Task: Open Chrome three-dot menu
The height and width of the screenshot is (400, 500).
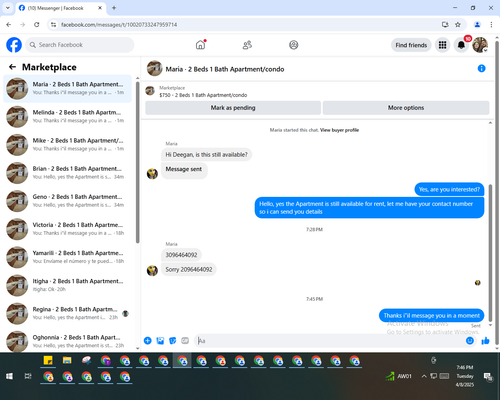Action: 491,25
